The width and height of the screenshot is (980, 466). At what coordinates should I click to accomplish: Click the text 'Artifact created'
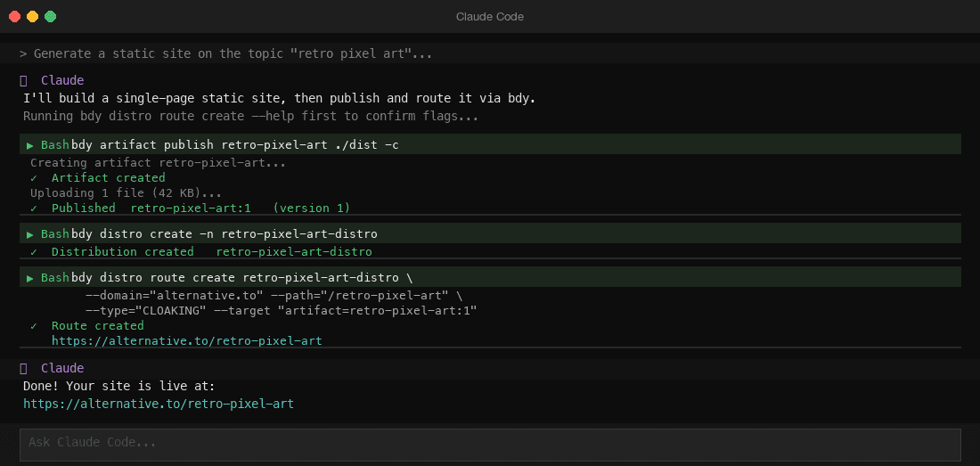(x=108, y=178)
